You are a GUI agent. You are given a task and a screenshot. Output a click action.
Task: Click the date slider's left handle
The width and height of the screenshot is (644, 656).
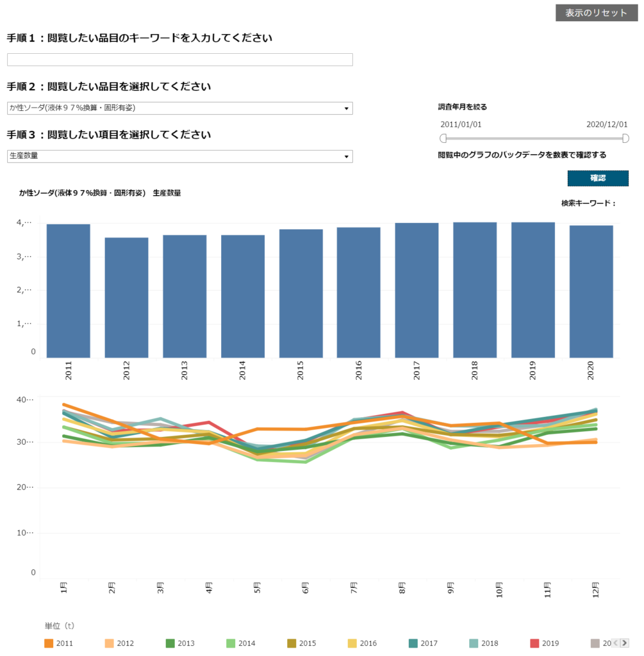(443, 138)
